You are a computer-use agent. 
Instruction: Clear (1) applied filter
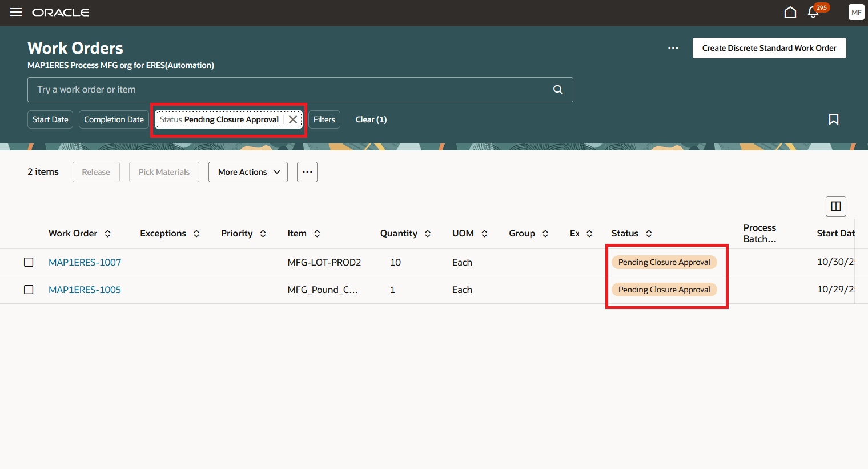371,119
